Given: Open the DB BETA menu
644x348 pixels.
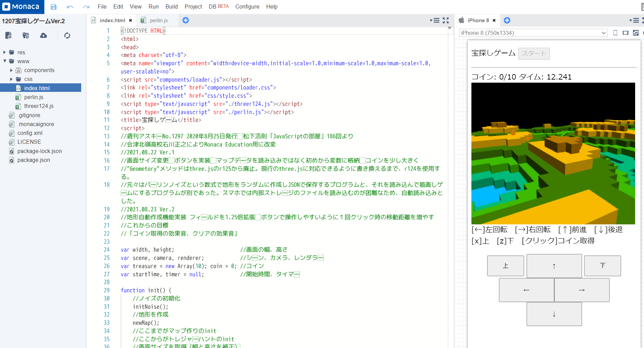Looking at the screenshot, I should [x=219, y=6].
